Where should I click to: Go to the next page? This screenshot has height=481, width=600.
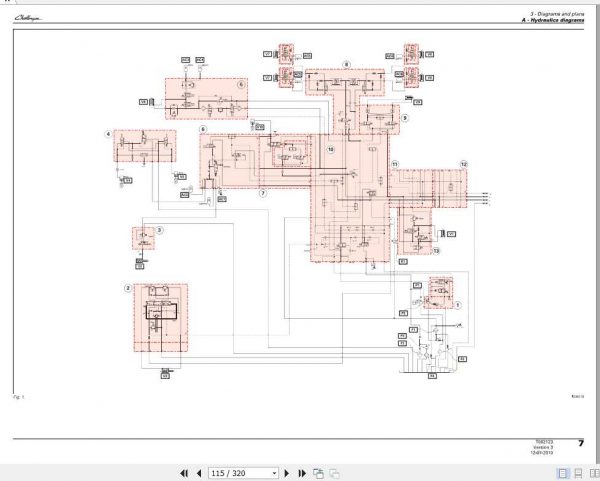coord(287,473)
